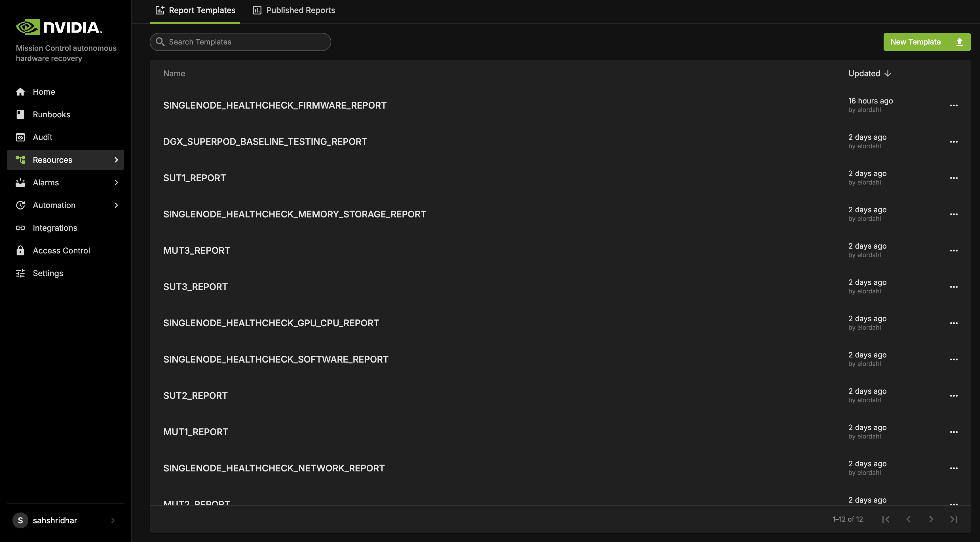The width and height of the screenshot is (980, 542).
Task: Open more options for SINGLENODE_HEALTHCHECK_GPU_CPU_REPORT
Action: click(954, 323)
